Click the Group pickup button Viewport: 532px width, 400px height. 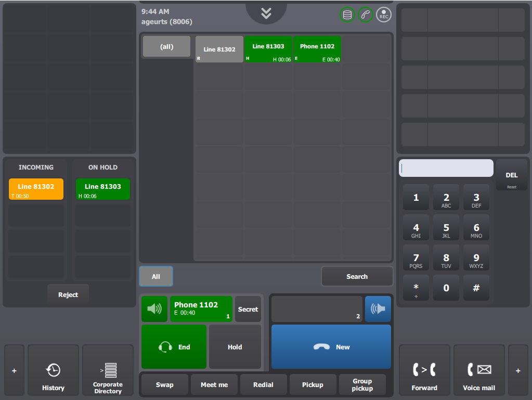tap(362, 385)
